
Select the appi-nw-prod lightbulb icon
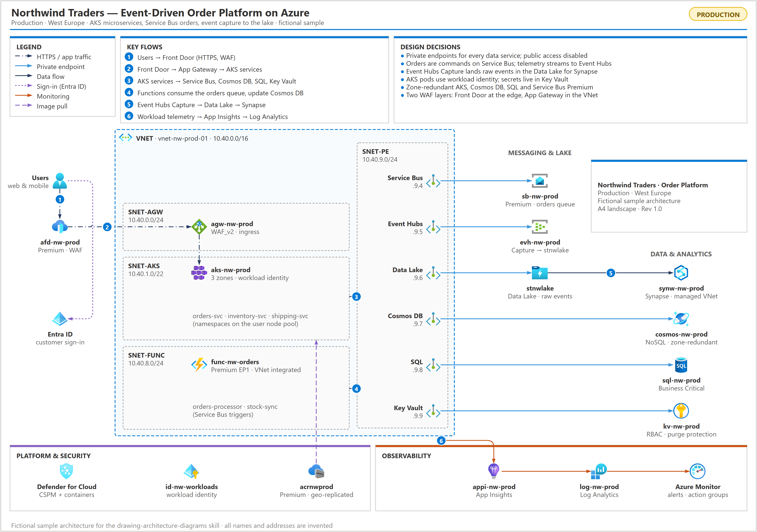click(x=494, y=471)
